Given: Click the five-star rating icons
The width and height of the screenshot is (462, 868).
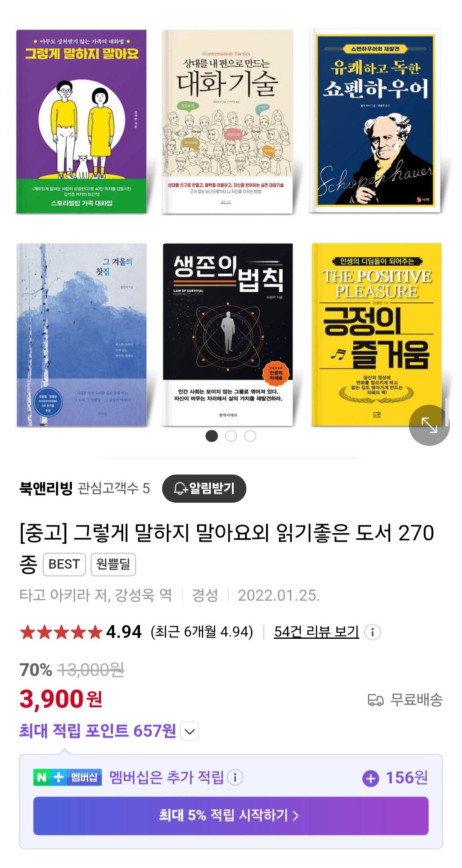Looking at the screenshot, I should pos(61,632).
